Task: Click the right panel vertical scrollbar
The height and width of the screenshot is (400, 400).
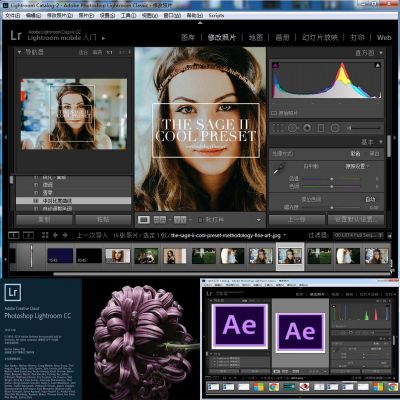Action: point(389,146)
